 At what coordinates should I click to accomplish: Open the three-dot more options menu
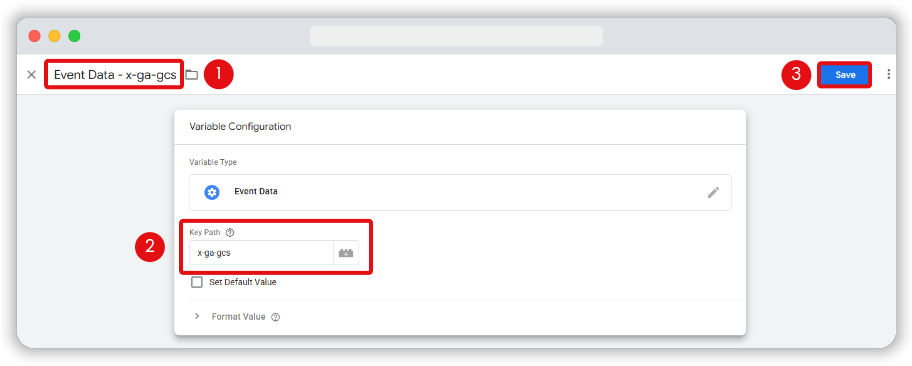(x=888, y=74)
